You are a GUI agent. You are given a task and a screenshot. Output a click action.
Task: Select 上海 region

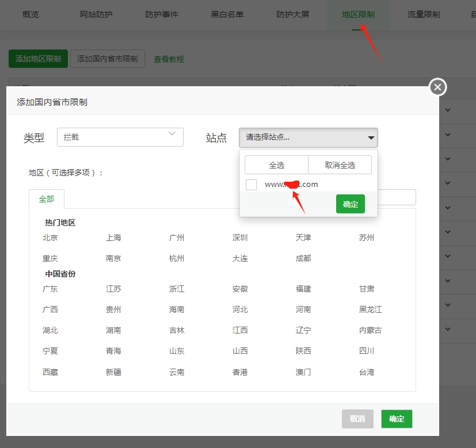tap(113, 238)
